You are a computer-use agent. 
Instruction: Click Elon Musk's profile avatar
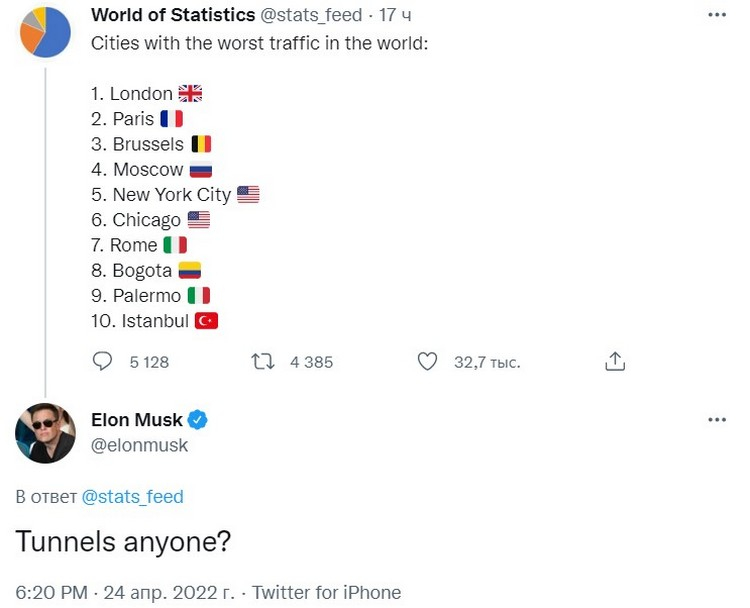pos(45,433)
